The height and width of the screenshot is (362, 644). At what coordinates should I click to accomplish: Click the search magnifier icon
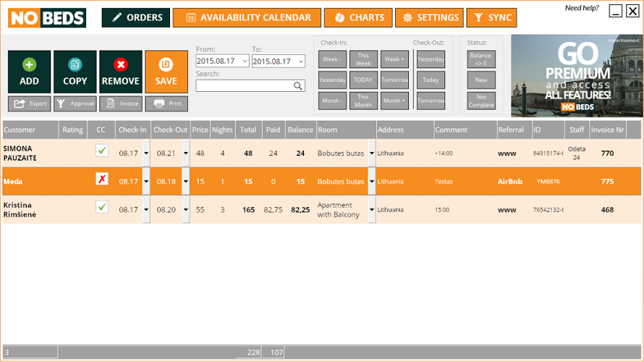click(298, 85)
